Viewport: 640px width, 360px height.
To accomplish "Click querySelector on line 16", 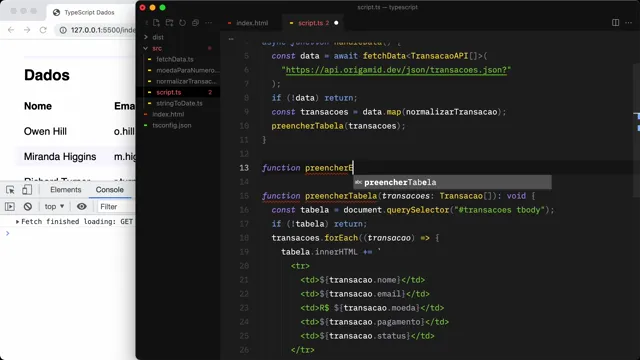I will [418, 210].
